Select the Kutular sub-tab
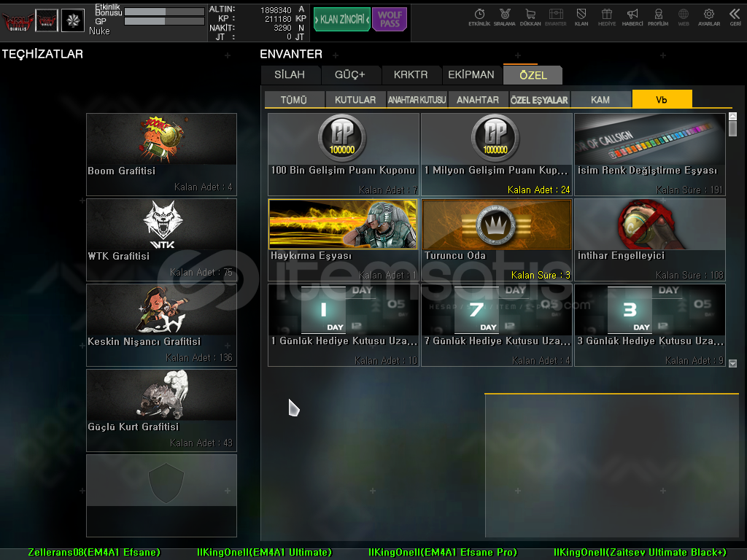 point(355,100)
